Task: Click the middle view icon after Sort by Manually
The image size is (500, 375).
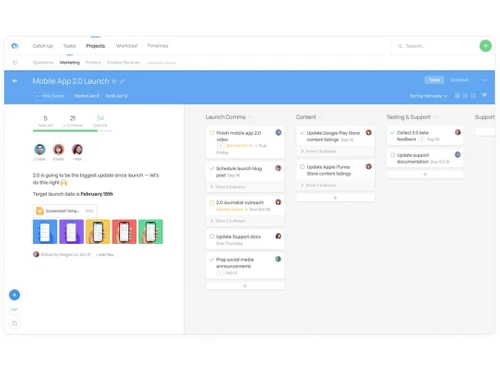Action: (x=465, y=96)
